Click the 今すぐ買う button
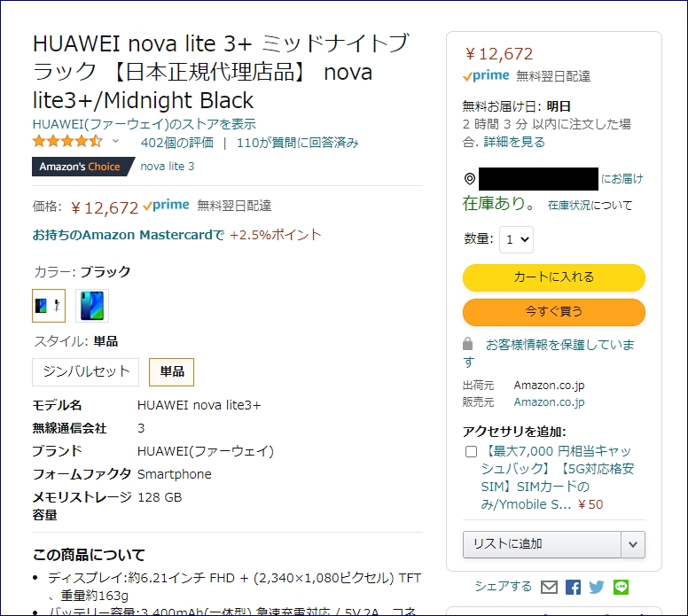 tap(553, 312)
